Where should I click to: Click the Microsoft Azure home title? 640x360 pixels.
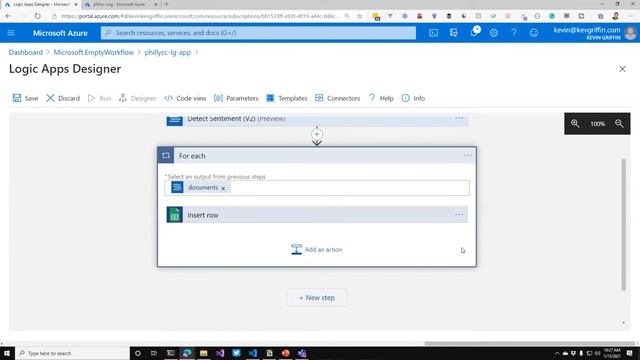point(60,33)
